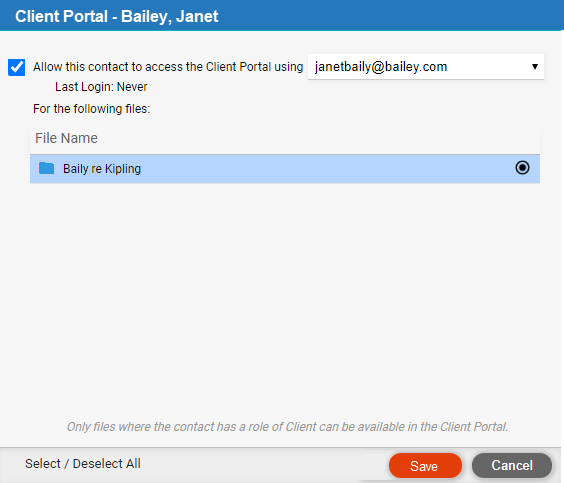The height and width of the screenshot is (483, 564).
Task: Save the Client Portal settings
Action: [425, 466]
